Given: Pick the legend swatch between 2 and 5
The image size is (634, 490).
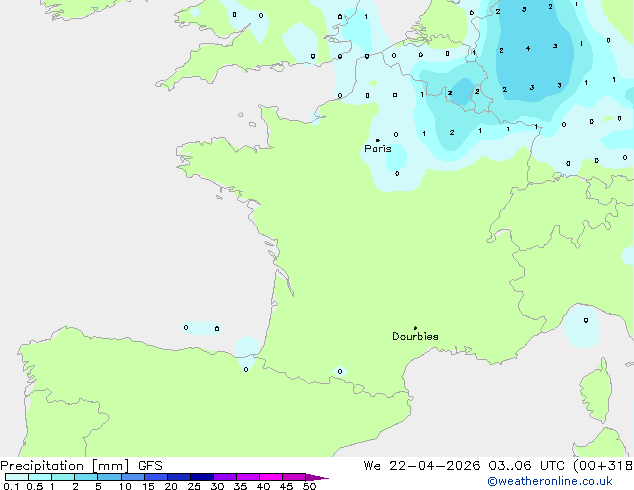Looking at the screenshot, I should pos(86,477).
